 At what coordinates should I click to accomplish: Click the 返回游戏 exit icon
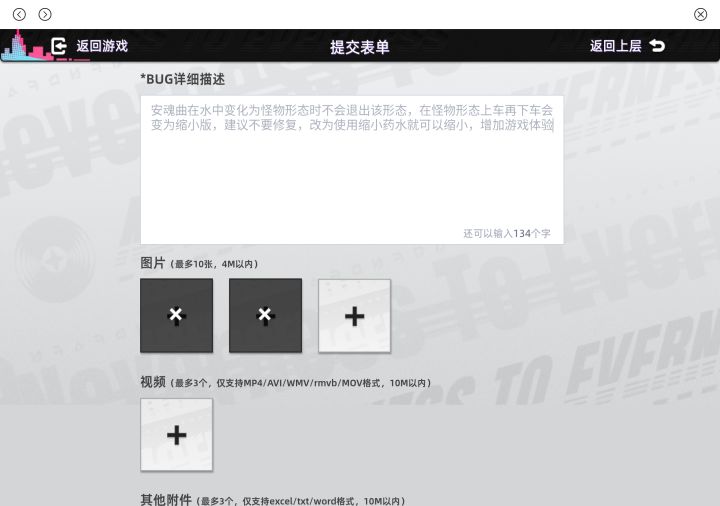click(x=59, y=46)
